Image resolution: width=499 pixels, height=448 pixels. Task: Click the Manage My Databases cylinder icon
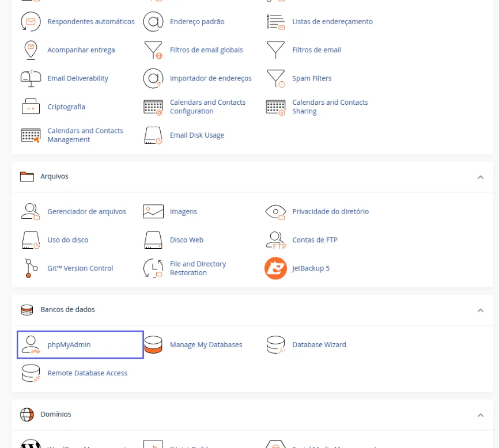coord(153,345)
